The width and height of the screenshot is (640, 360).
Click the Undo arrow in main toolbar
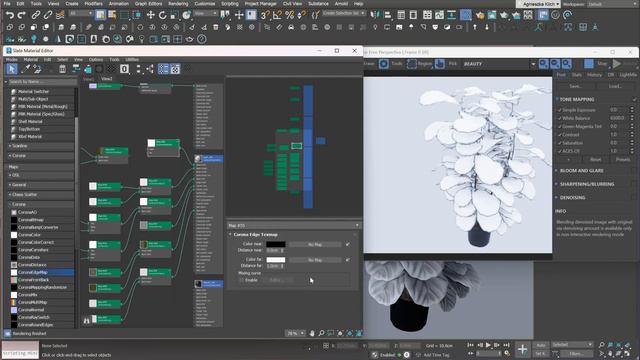click(10, 15)
